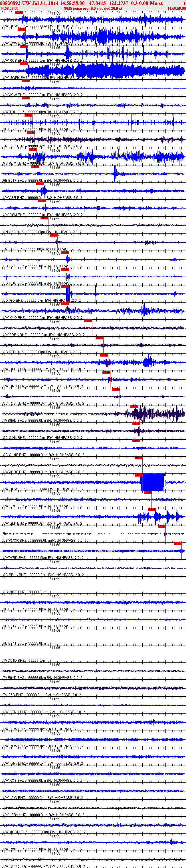Image resolution: width=186 pixels, height=868 pixels.
Task: Click the RMS noise scaling note
Action: 93,8
